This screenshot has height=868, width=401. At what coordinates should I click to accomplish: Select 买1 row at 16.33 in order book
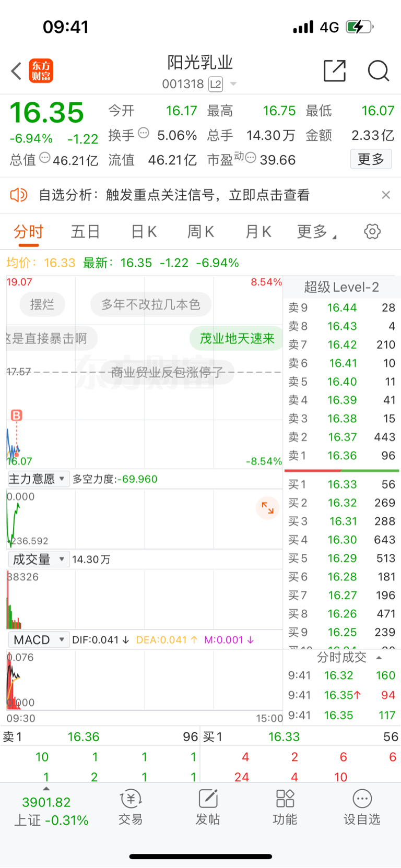pyautogui.click(x=341, y=484)
